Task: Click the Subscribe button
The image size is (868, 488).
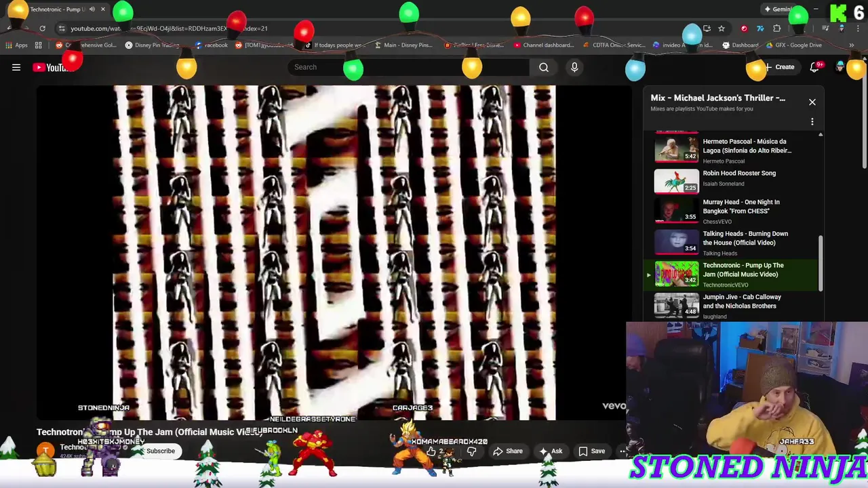Action: pos(161,451)
